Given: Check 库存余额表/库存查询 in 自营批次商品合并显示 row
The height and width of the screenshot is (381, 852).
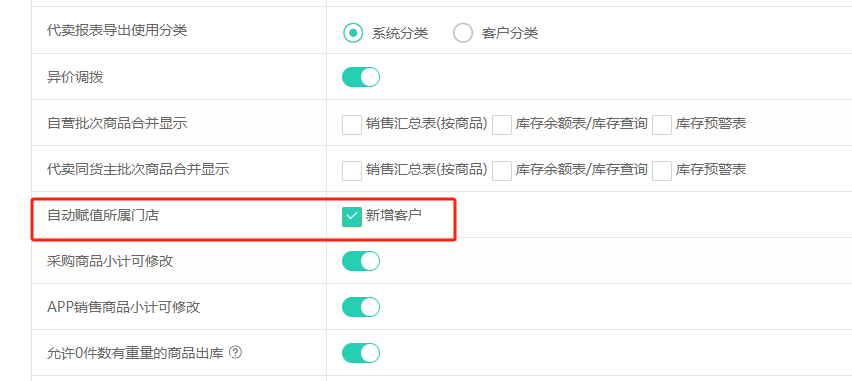Looking at the screenshot, I should pos(502,124).
